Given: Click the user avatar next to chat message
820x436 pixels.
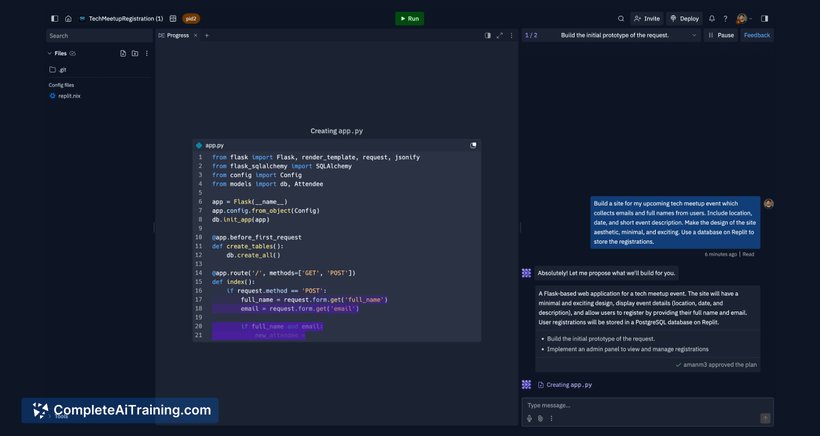Looking at the screenshot, I should [x=768, y=203].
